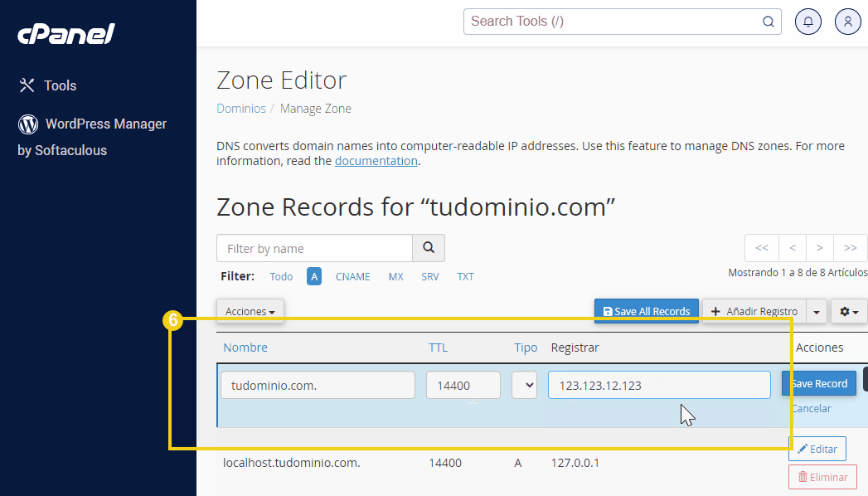Open the record type dropdown
Image resolution: width=868 pixels, height=496 pixels.
click(x=524, y=386)
